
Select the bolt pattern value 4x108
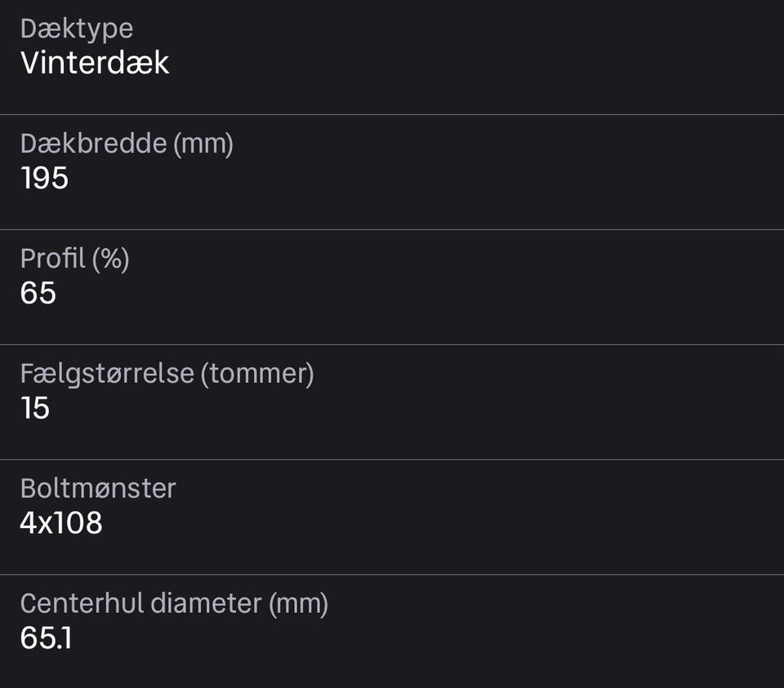click(61, 523)
